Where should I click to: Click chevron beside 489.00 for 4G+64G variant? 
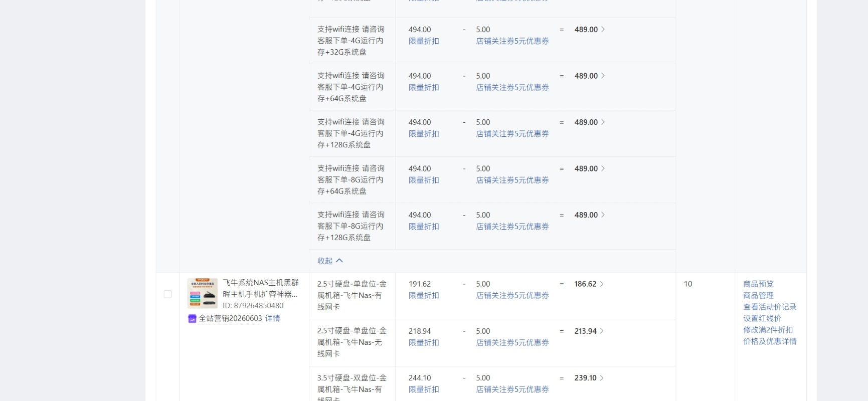(603, 76)
